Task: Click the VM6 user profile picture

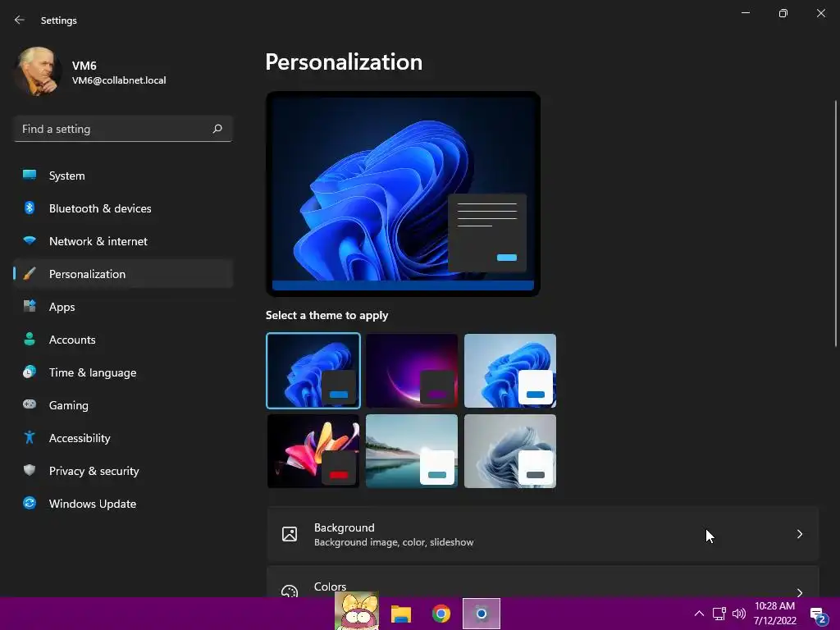Action: point(37,71)
